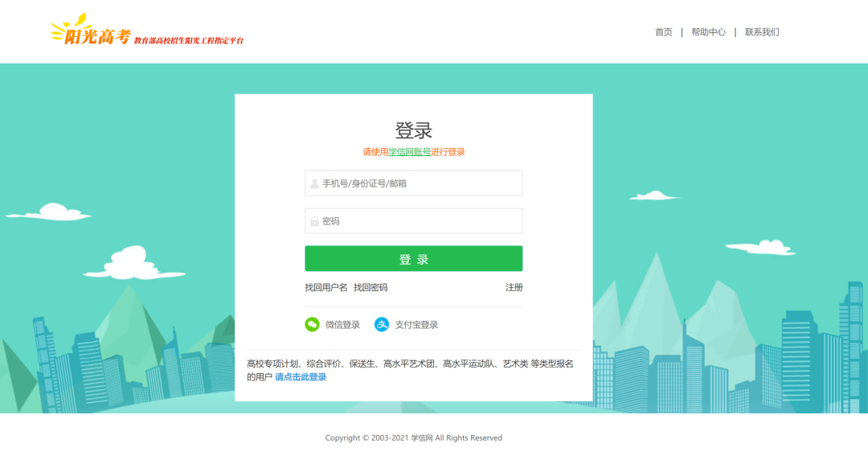Image resolution: width=868 pixels, height=464 pixels.
Task: Click the Alipay login icon
Action: (x=382, y=324)
